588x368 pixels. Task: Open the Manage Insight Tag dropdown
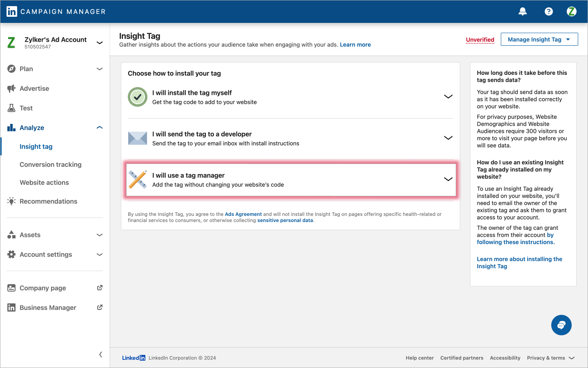tap(539, 39)
